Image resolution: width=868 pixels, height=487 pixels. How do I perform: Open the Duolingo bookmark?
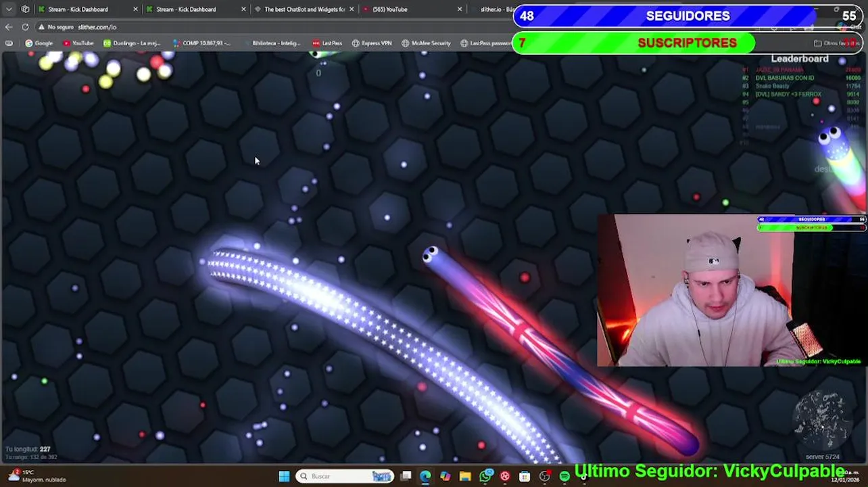click(132, 43)
